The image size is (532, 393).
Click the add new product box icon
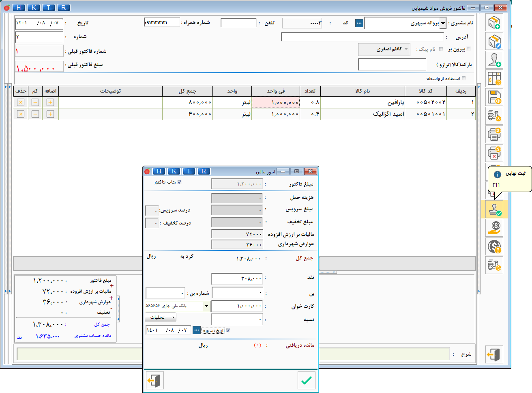coord(494,23)
